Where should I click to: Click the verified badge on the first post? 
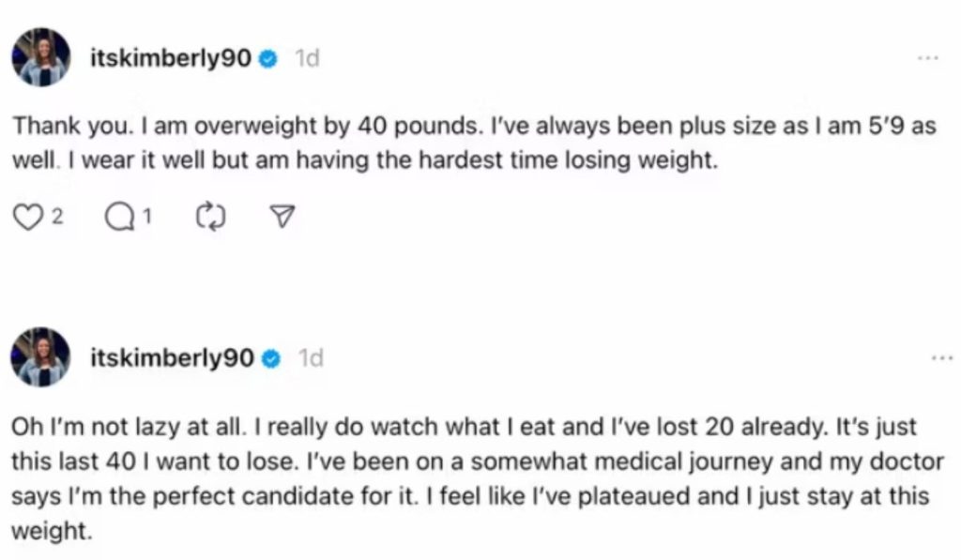[x=267, y=59]
